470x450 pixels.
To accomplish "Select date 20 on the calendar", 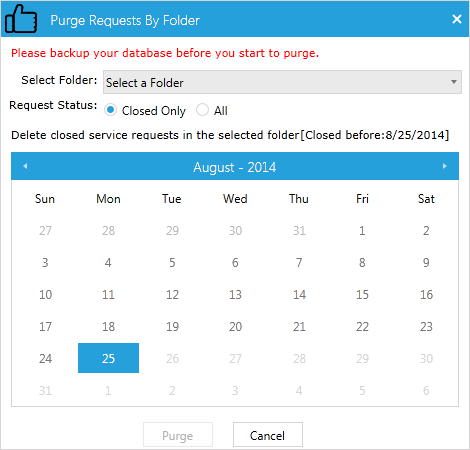I will pos(235,327).
